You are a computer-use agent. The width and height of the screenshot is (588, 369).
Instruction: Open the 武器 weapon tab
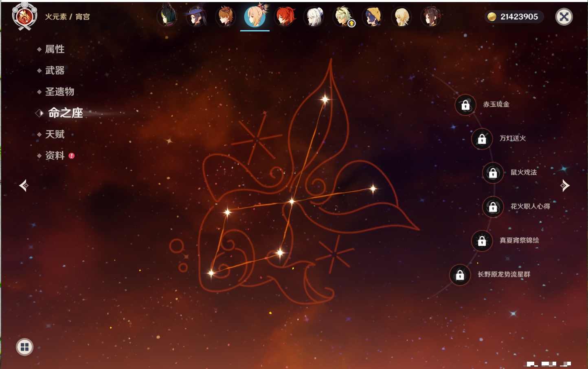[x=55, y=71]
